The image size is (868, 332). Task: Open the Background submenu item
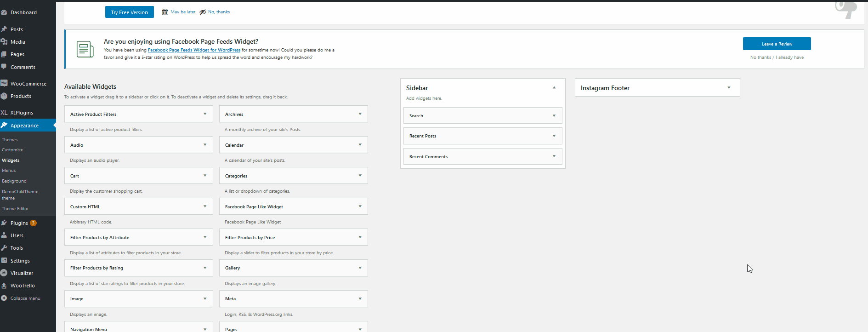(14, 181)
